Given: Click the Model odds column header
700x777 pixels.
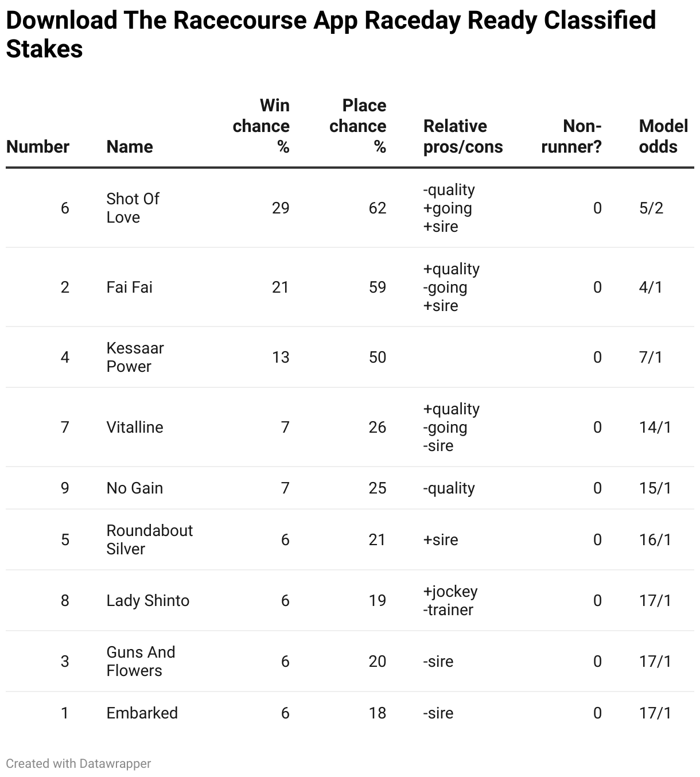Looking at the screenshot, I should click(x=663, y=136).
